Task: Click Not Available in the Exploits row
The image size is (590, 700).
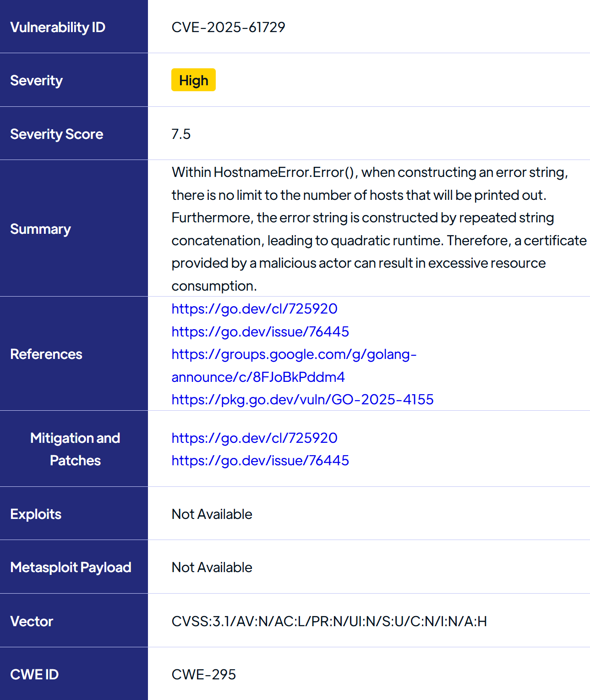Action: pyautogui.click(x=212, y=514)
